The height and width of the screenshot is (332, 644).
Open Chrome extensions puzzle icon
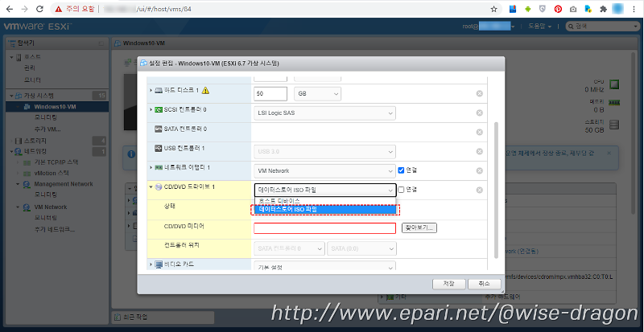[x=603, y=9]
